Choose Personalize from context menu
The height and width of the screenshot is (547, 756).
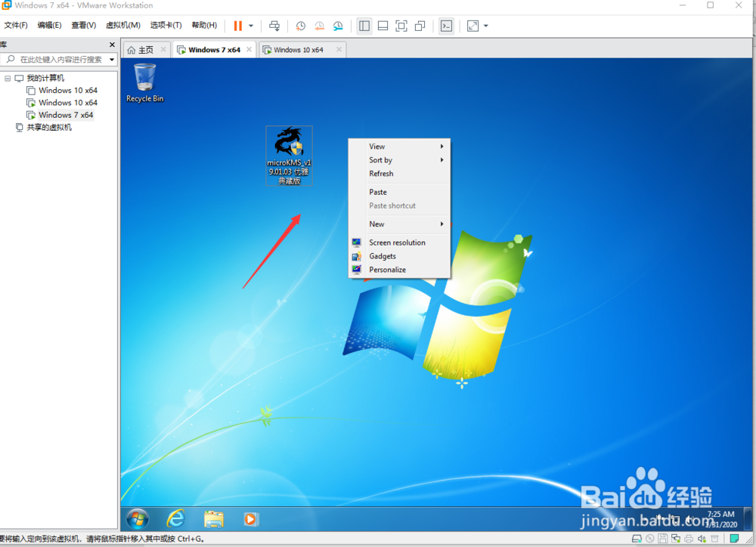[399, 270]
